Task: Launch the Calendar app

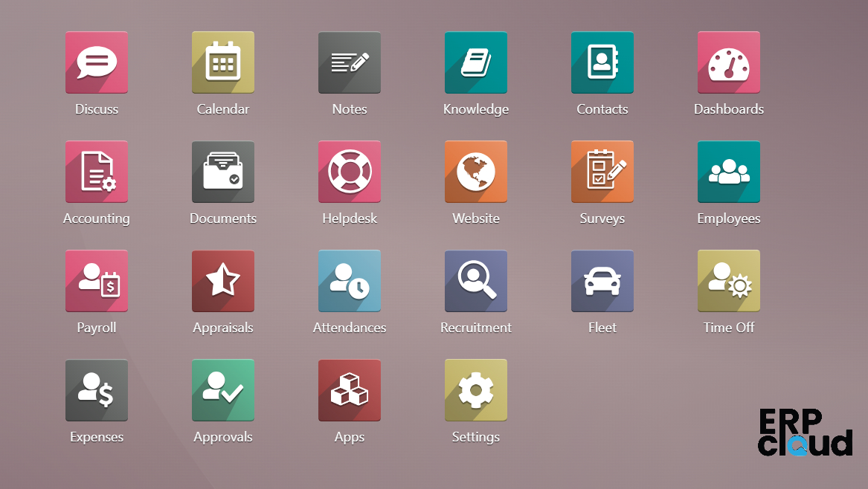Action: coord(223,62)
